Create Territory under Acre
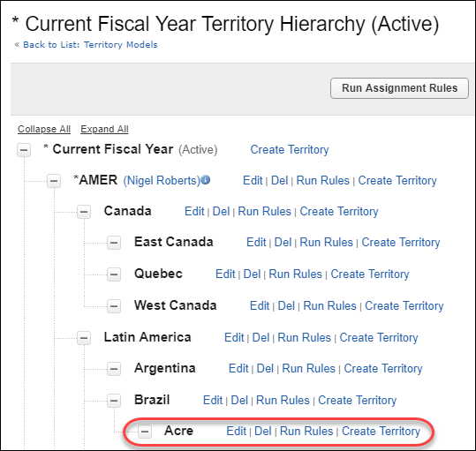Viewport: 476px width, 451px height. click(x=381, y=431)
